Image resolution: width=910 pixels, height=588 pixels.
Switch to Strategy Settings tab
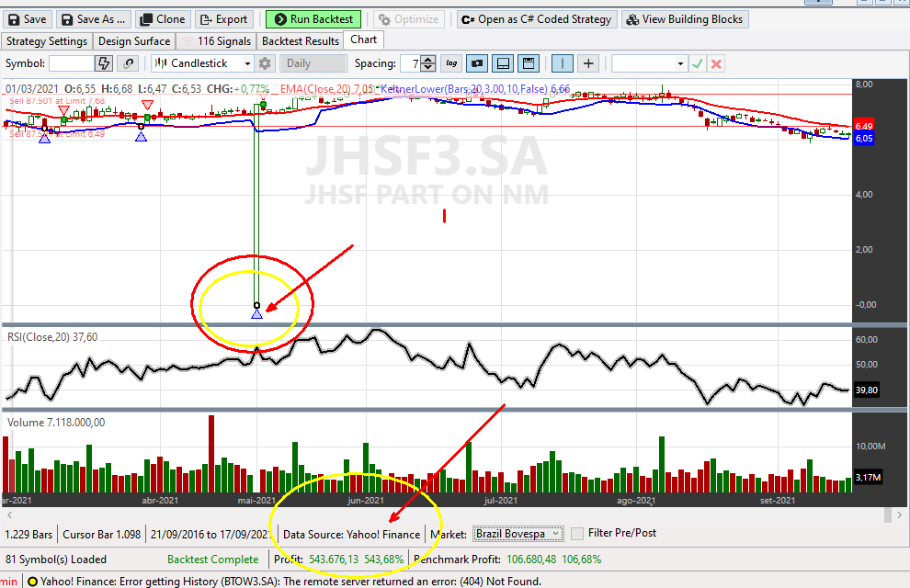(47, 41)
